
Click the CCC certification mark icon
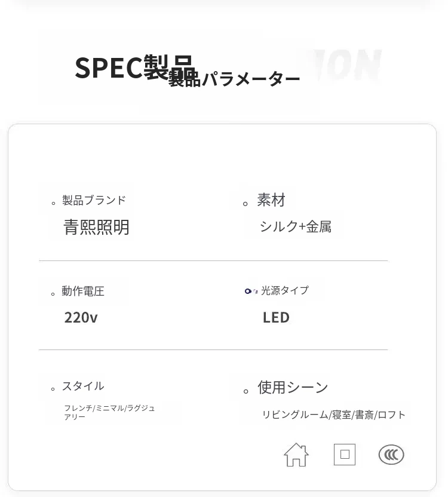click(391, 455)
